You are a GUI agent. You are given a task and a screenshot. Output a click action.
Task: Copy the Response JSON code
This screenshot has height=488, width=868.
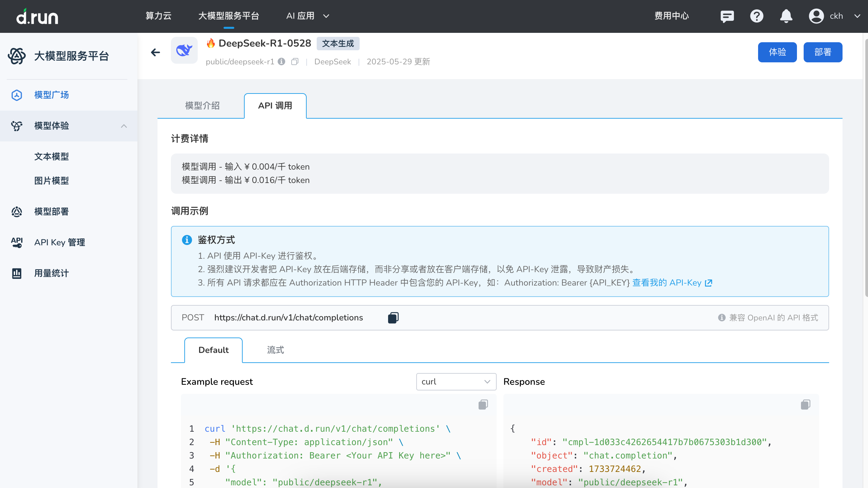point(805,405)
